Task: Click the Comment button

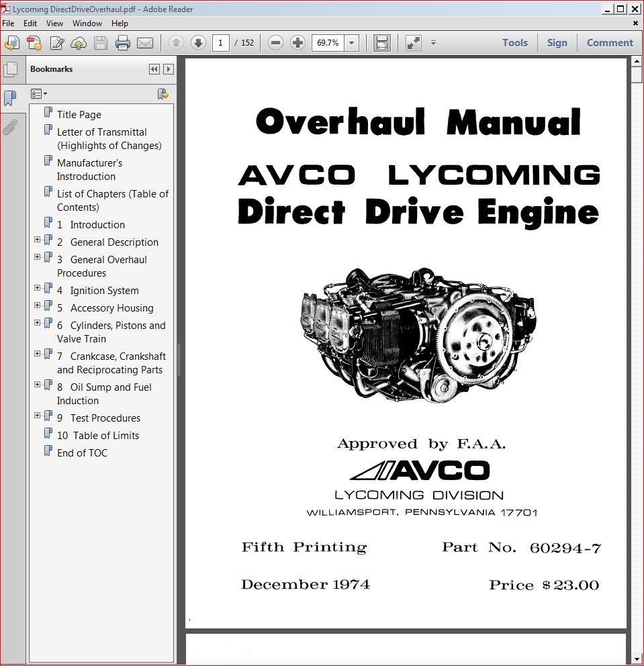Action: tap(609, 43)
